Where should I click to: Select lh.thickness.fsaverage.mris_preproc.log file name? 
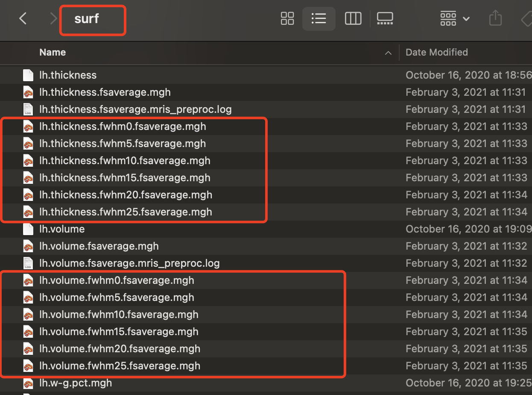[135, 109]
